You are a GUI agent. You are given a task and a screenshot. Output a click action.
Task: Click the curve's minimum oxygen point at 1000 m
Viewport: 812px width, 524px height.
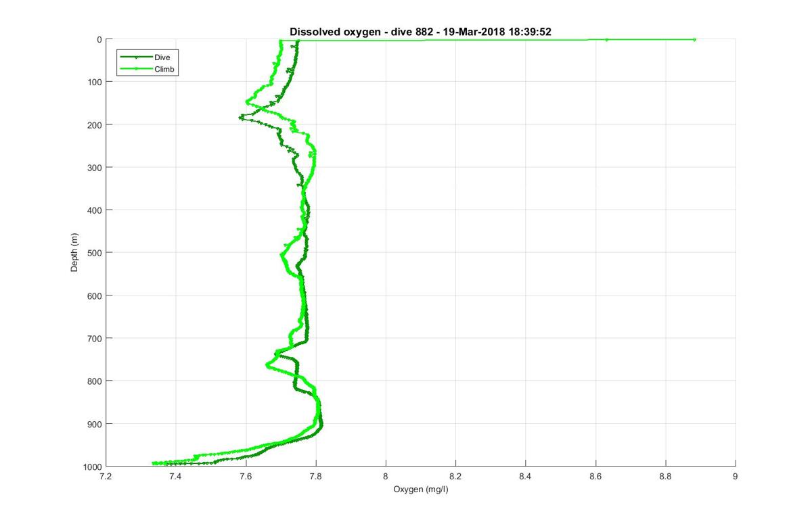(154, 463)
